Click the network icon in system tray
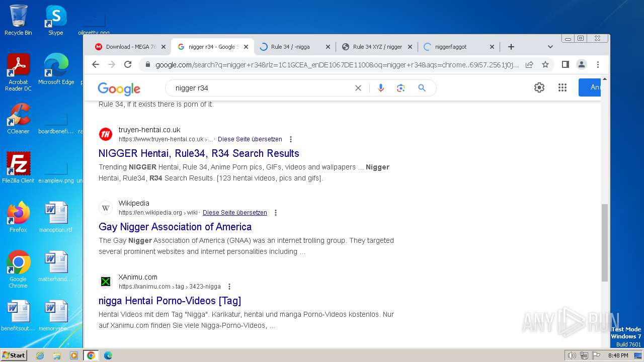 [584, 355]
